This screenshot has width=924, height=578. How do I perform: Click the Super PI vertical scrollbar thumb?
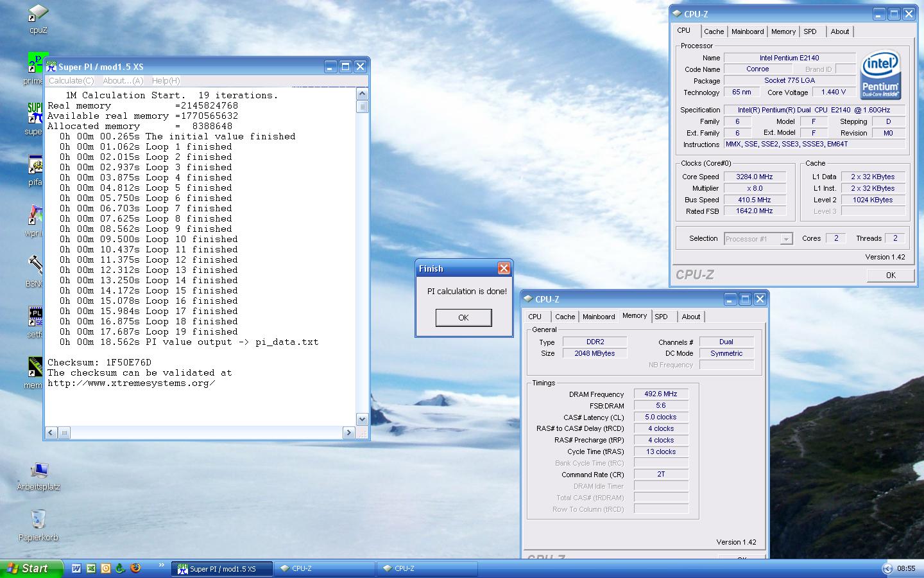click(362, 107)
